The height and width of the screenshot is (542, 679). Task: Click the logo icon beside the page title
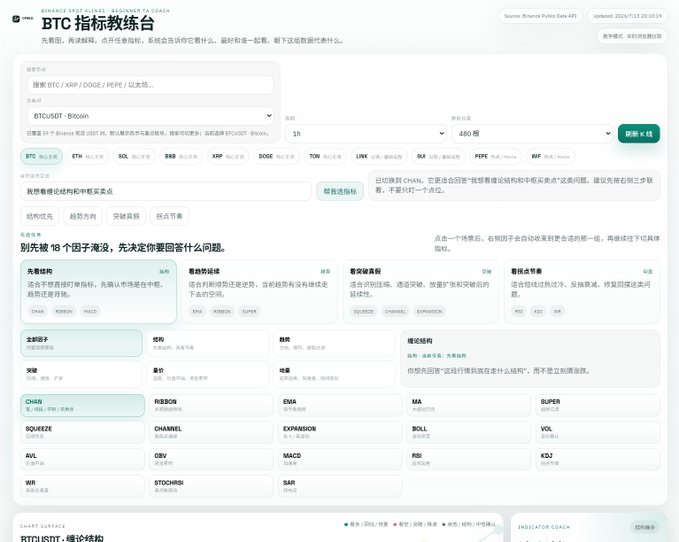tap(23, 19)
